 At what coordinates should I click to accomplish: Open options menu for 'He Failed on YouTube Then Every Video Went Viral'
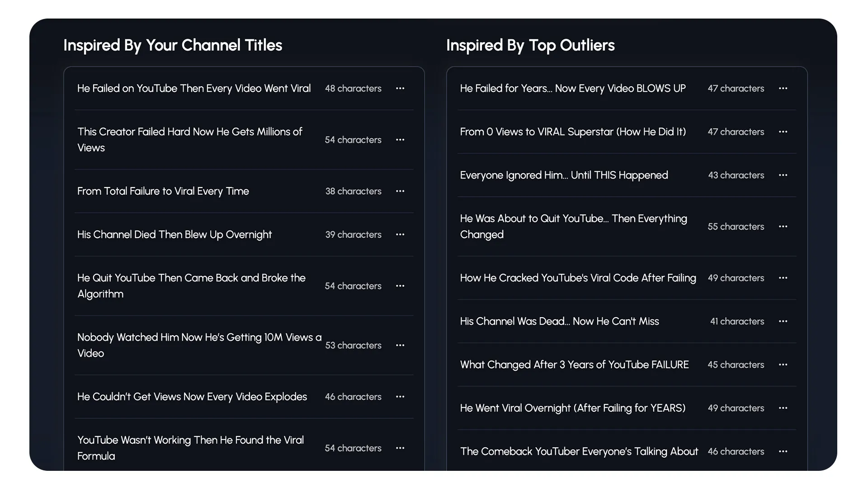click(400, 89)
